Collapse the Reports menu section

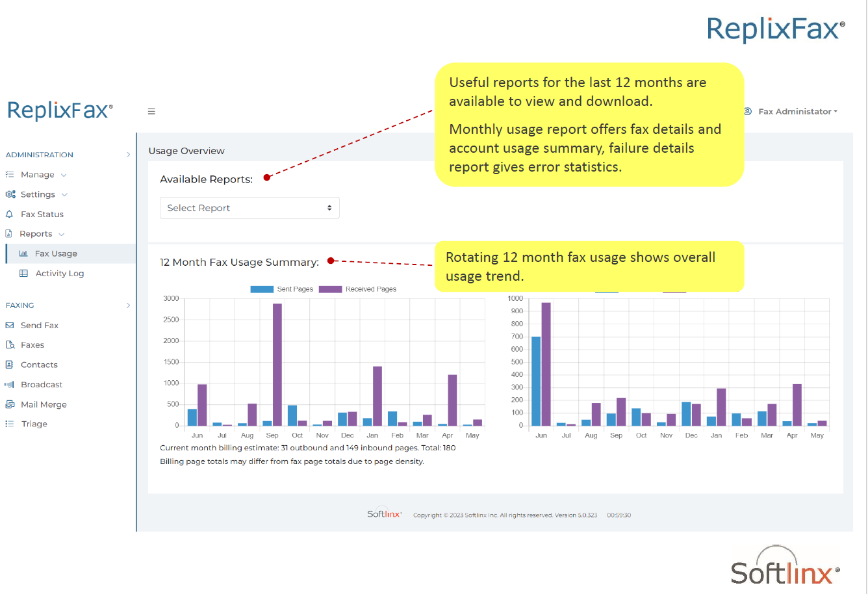(36, 234)
